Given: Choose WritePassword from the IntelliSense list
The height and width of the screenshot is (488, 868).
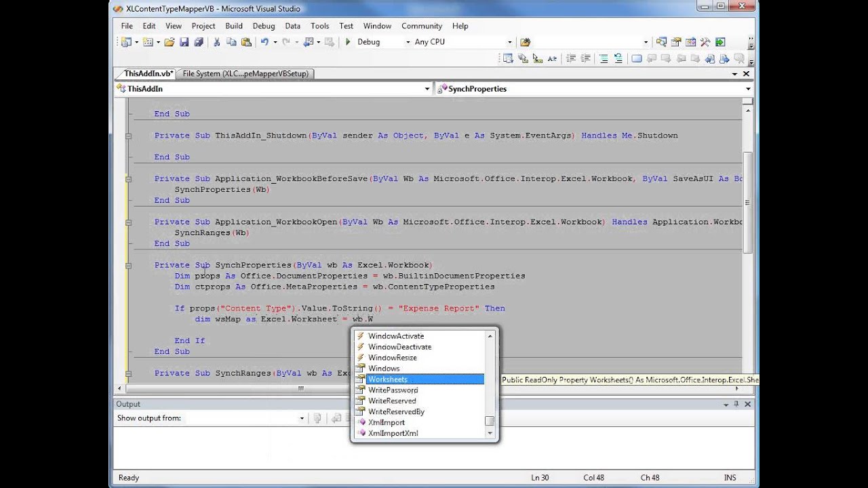Looking at the screenshot, I should [x=393, y=390].
